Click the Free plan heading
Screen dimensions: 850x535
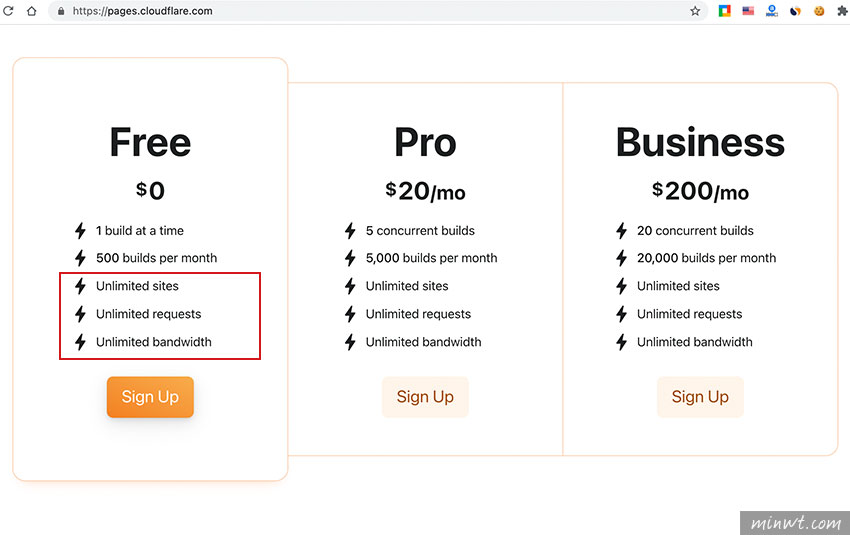coord(150,143)
